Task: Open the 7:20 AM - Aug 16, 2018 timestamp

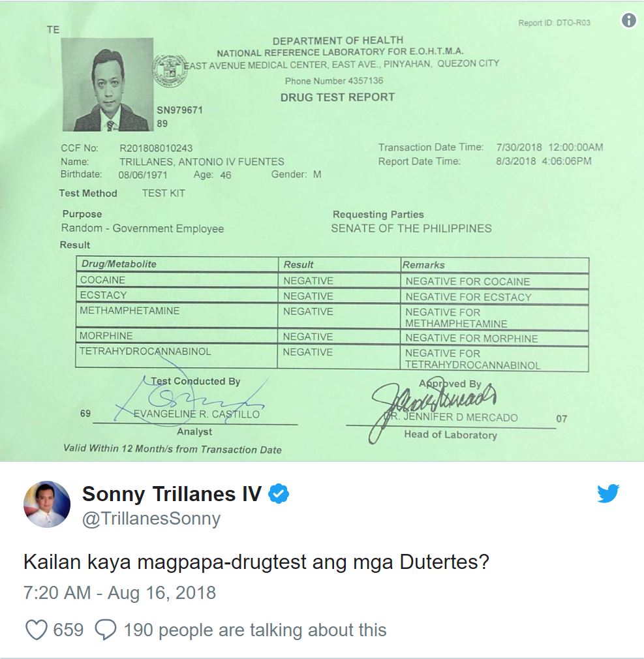Action: (119, 592)
